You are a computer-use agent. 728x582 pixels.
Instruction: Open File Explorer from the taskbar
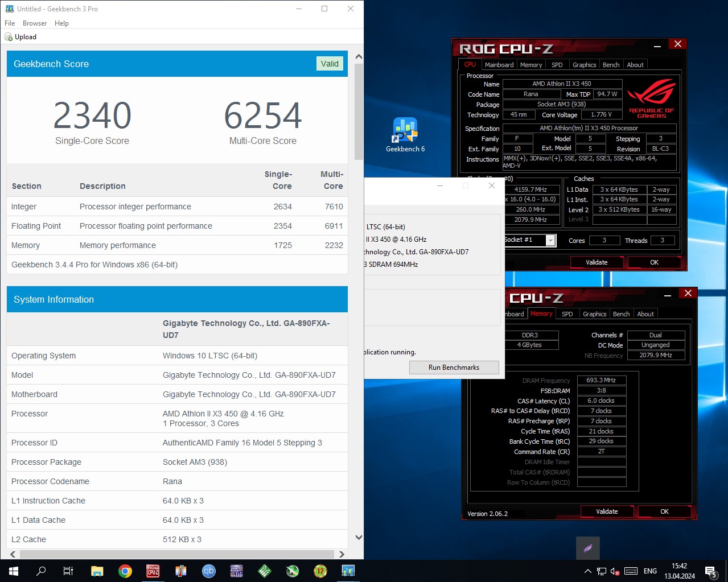point(97,571)
